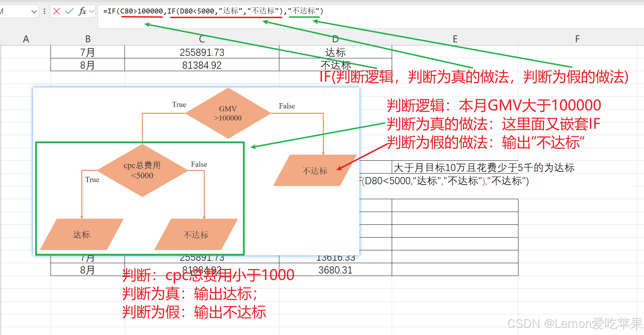Click the cpc总费用 <5000 diamond shape

tap(142, 170)
